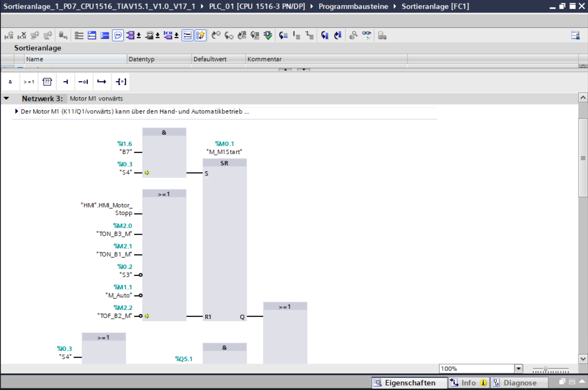Collapse Netzwerk 3 with triangle arrow
Screen dimensions: 588x390
6,98
